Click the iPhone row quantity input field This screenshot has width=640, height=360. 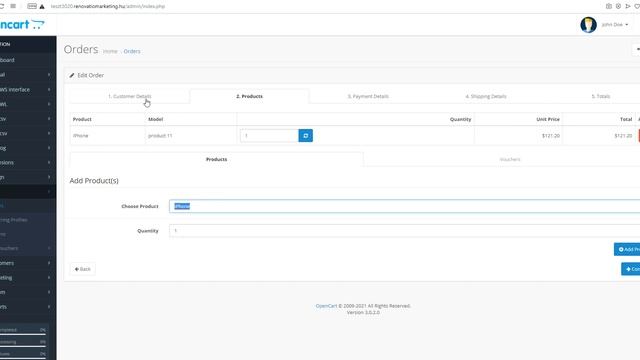269,136
